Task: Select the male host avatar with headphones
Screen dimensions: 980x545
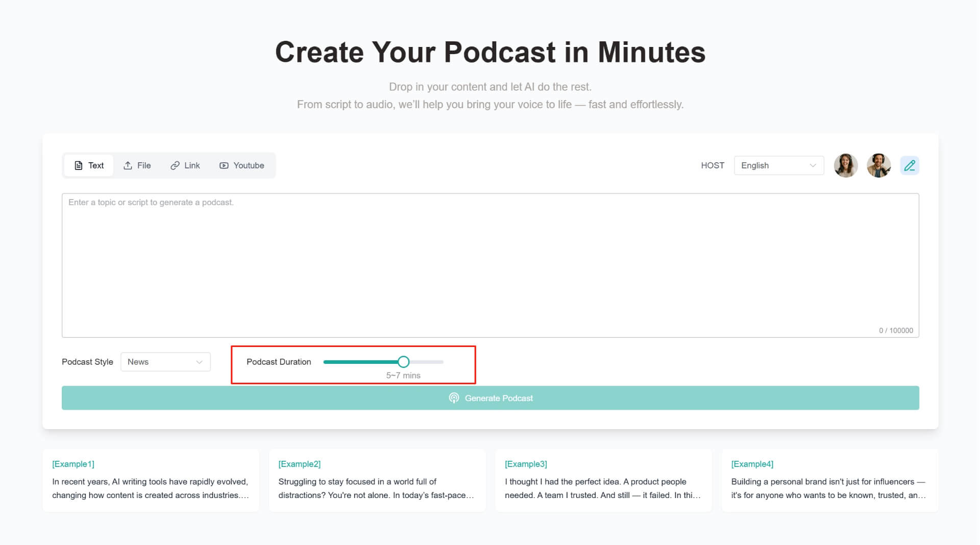Action: 878,165
